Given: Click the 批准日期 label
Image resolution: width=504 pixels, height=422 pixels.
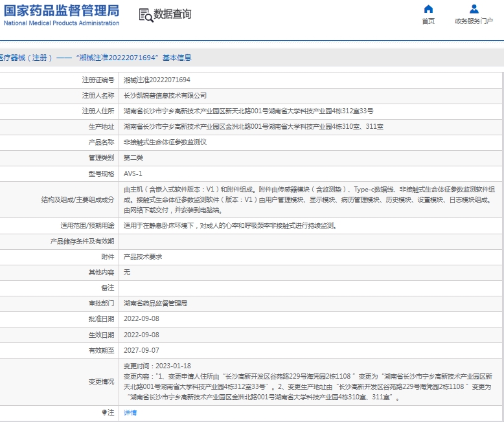Looking at the screenshot, I should (x=101, y=319).
